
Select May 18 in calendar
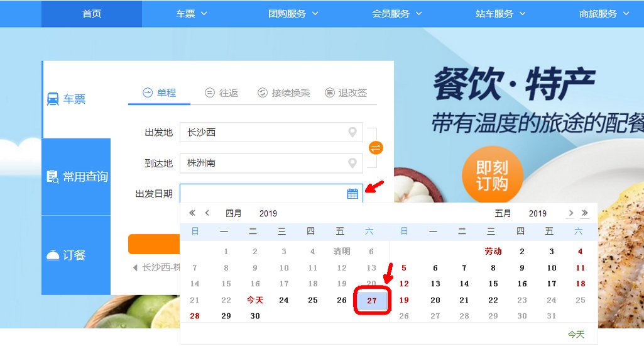click(581, 284)
